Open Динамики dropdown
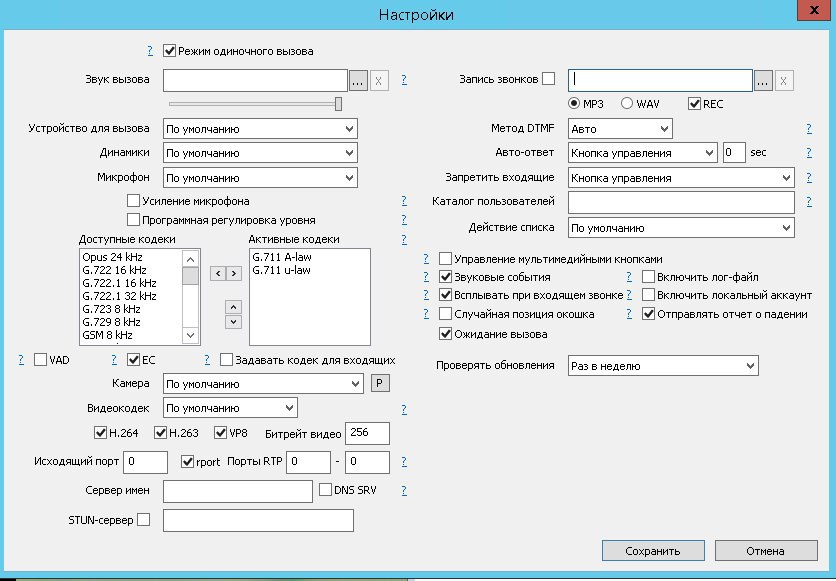This screenshot has width=836, height=581. 260,153
